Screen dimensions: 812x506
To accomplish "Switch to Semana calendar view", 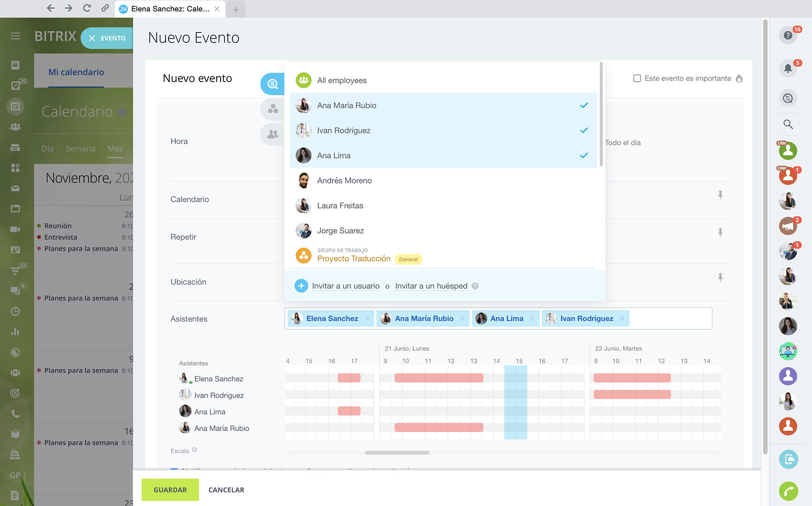I will 80,149.
